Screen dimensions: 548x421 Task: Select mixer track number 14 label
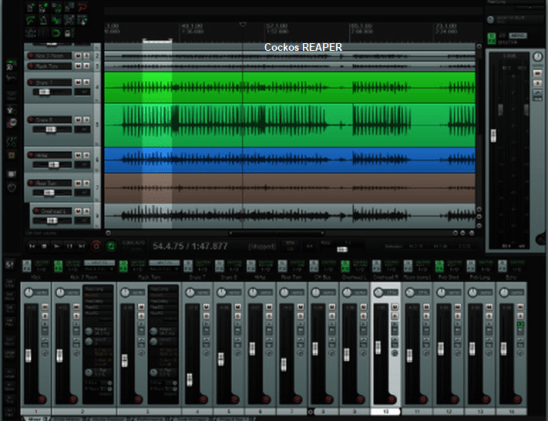pyautogui.click(x=511, y=412)
